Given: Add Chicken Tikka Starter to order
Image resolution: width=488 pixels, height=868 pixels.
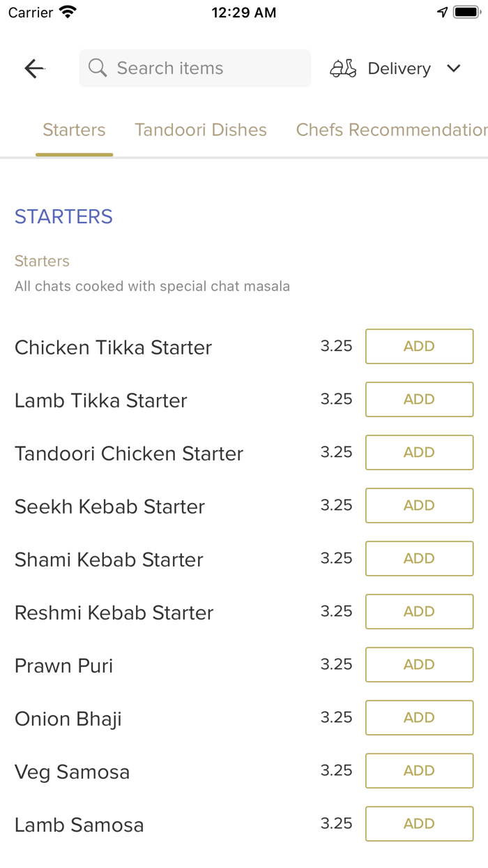Looking at the screenshot, I should tap(419, 347).
